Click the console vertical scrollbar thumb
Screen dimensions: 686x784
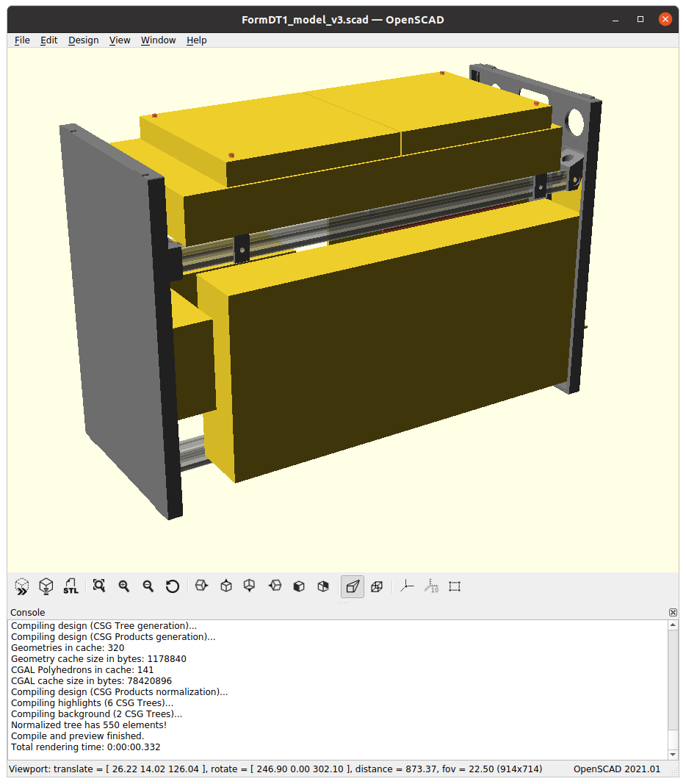point(673,739)
